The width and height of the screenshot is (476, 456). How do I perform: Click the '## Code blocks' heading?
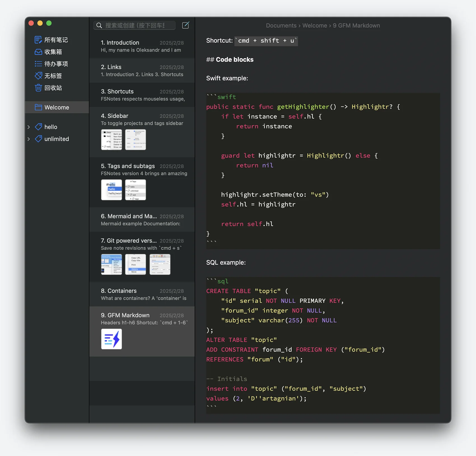click(x=230, y=60)
